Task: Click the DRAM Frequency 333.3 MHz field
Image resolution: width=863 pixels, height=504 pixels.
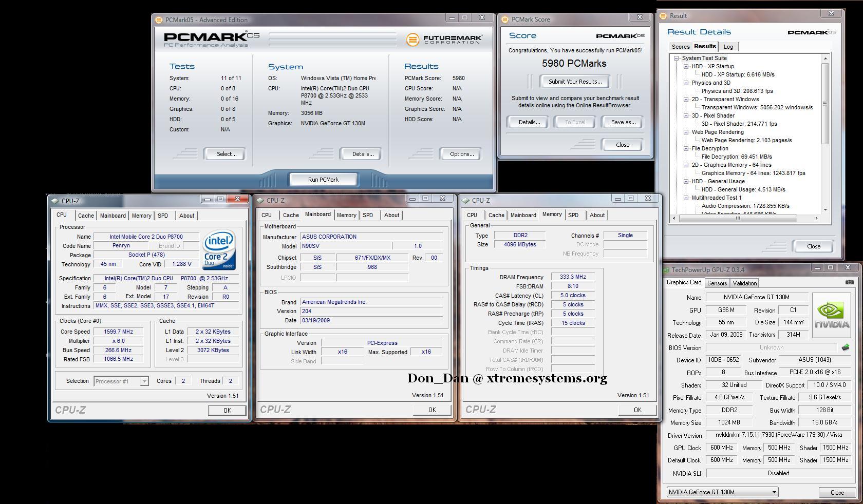Action: 573,277
